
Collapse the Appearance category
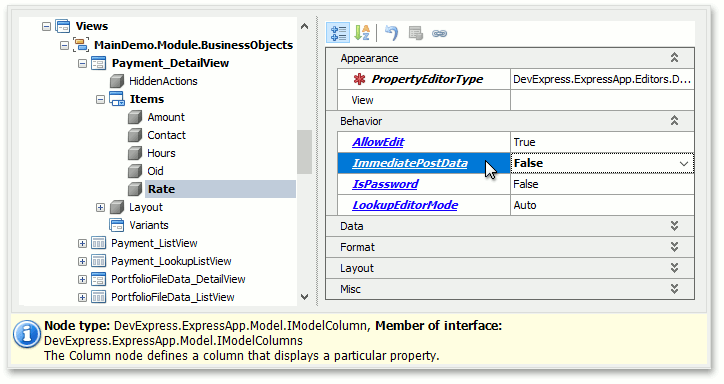coord(674,58)
